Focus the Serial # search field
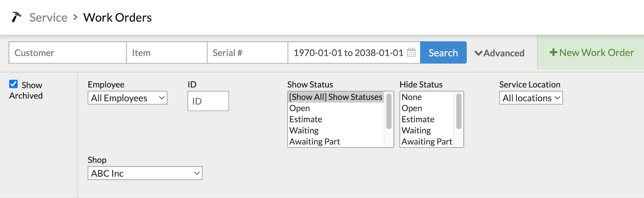644x198 pixels. click(x=247, y=52)
